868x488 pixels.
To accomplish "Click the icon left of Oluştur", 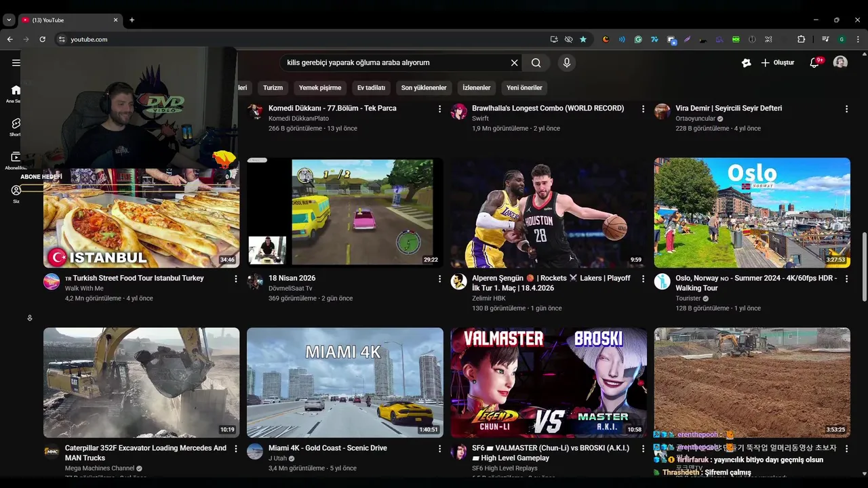I will [746, 63].
